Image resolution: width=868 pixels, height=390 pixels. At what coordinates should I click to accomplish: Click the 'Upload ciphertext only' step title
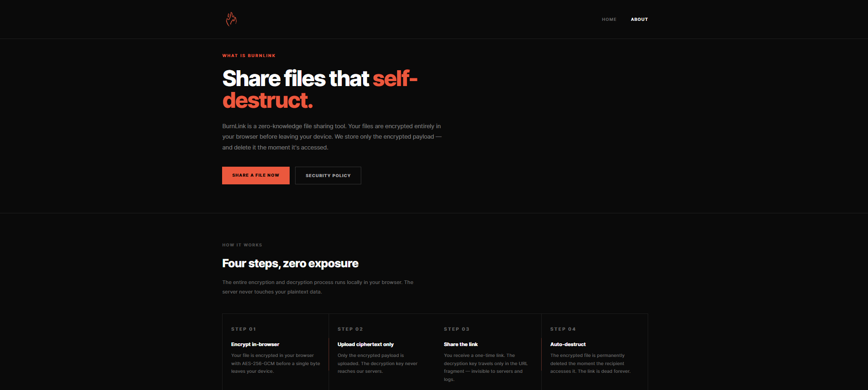[365, 344]
